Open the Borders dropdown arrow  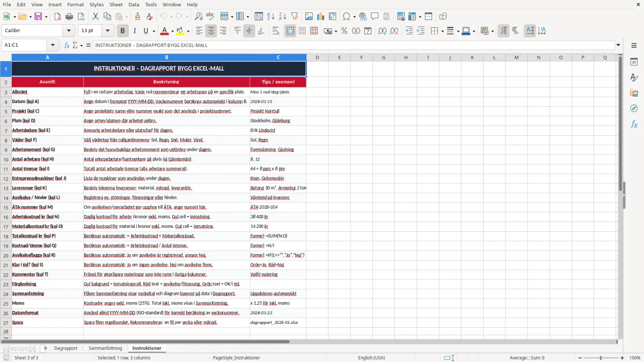point(442,31)
